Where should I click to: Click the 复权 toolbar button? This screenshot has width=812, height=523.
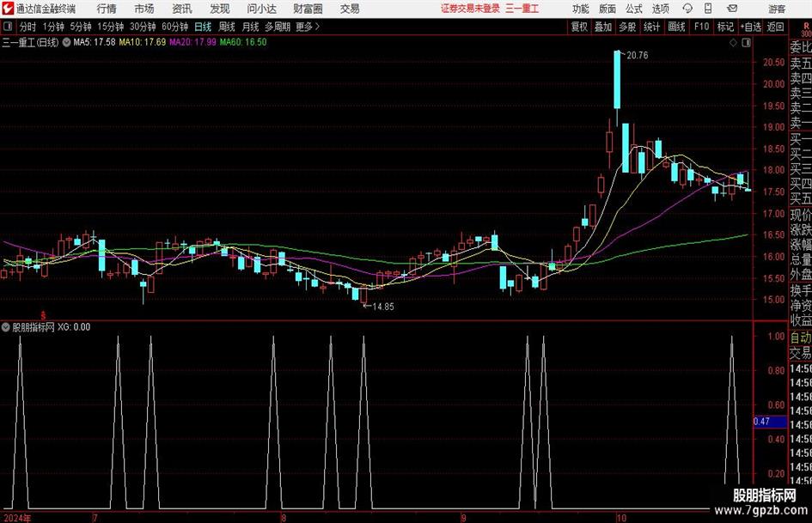tap(579, 27)
